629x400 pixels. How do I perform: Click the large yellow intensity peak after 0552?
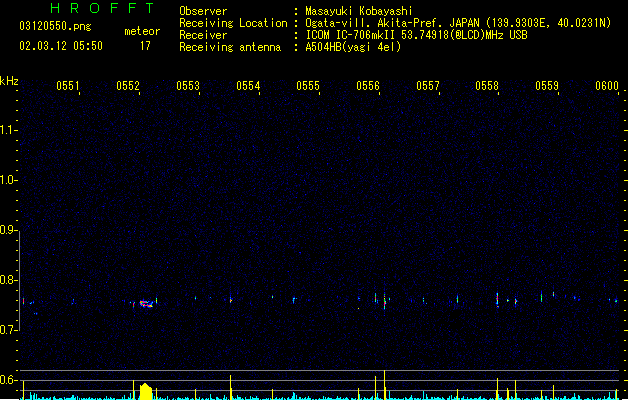[146, 391]
